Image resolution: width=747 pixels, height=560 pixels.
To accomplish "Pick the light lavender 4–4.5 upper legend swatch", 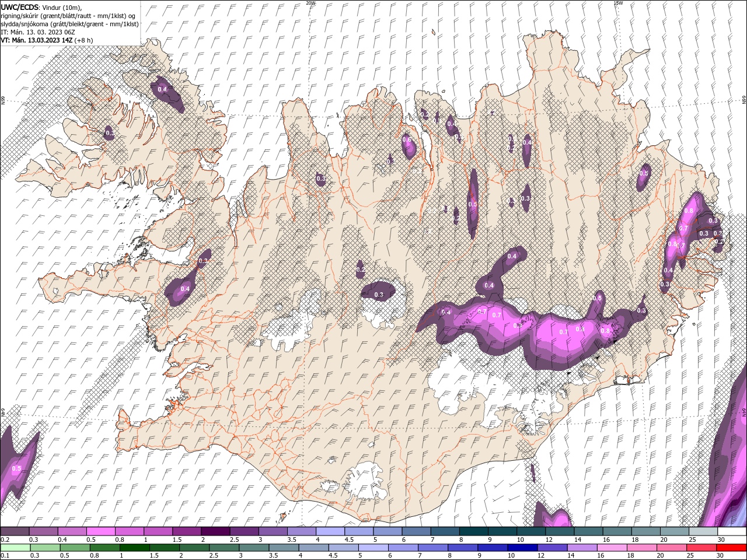I will pyautogui.click(x=329, y=531).
